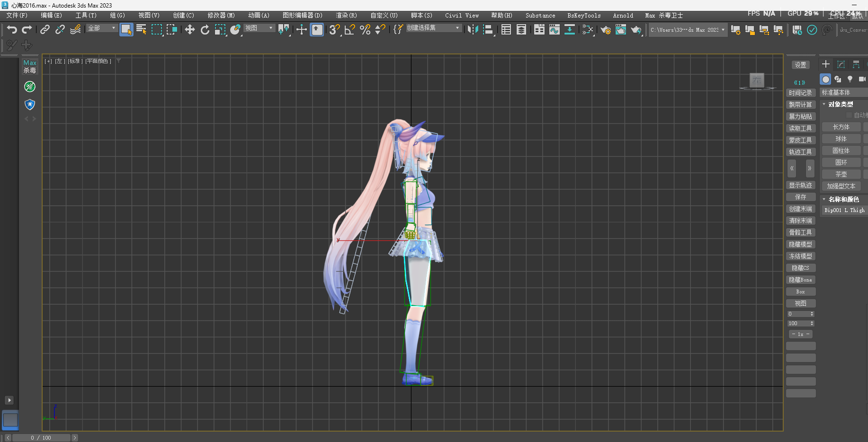Open the BsKeyTools menu
Screen dimensions: 868x442
click(x=584, y=16)
